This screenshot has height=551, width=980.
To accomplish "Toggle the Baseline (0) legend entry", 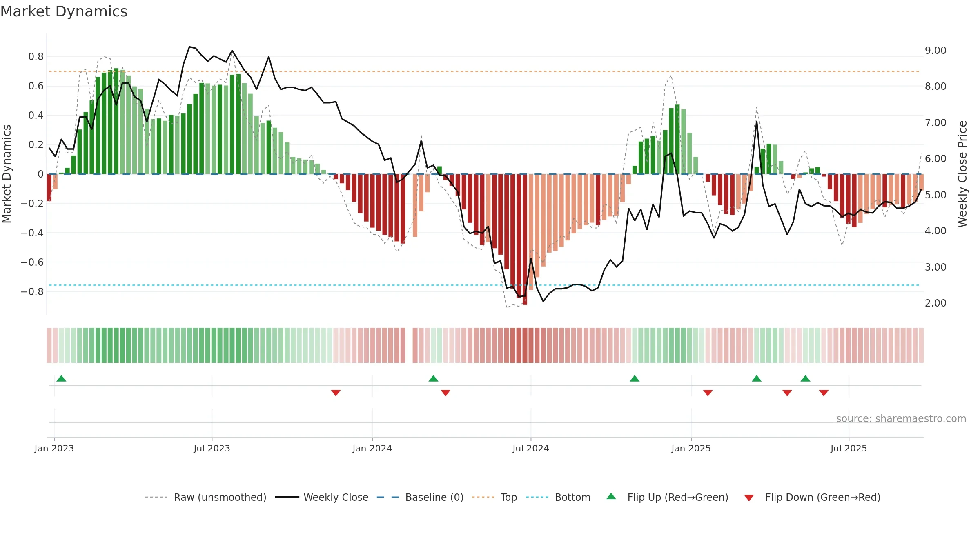I will point(420,497).
